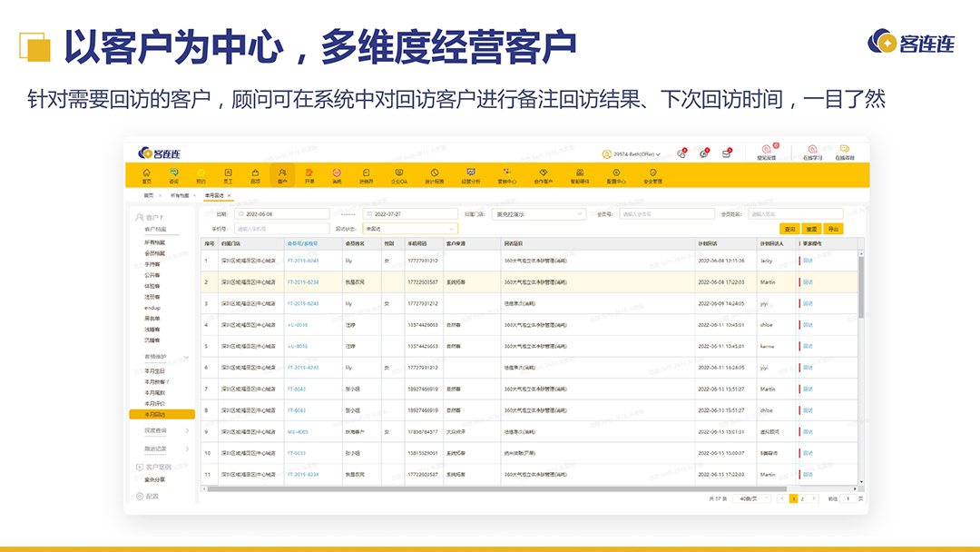Screen dimensions: 980x552
Task: Open the 29574-Beth account dropdown
Action: click(x=632, y=153)
